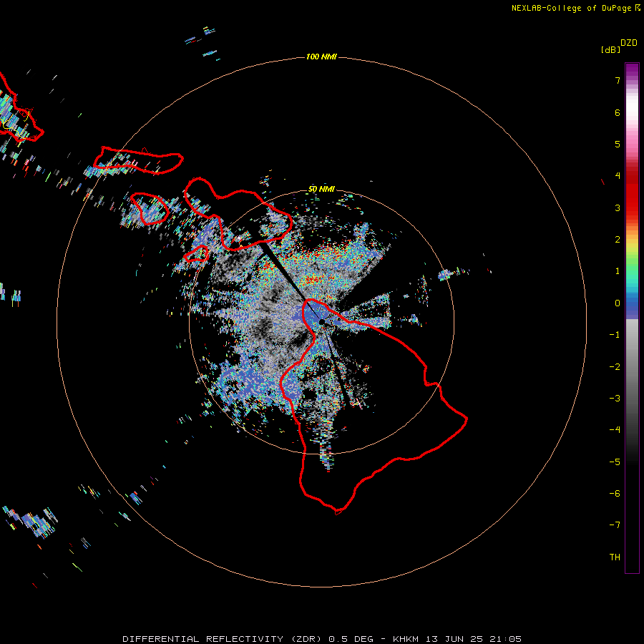Click the 5 value on the color scale
The width and height of the screenshot is (644, 644).
click(618, 145)
